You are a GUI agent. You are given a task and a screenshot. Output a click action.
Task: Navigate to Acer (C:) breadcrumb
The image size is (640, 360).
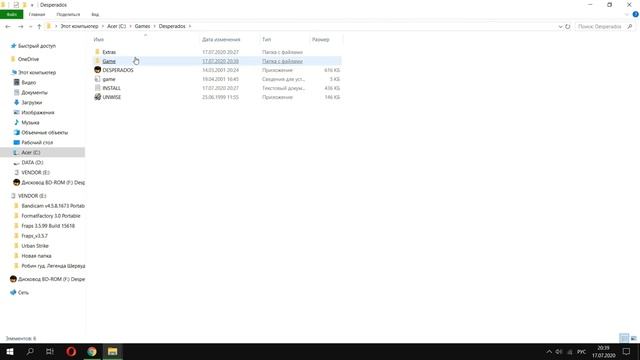116,26
